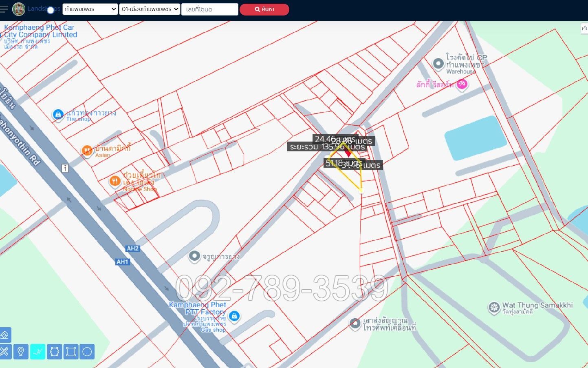Toggle the highlighted polyline drawing tool
588x368 pixels.
point(37,351)
